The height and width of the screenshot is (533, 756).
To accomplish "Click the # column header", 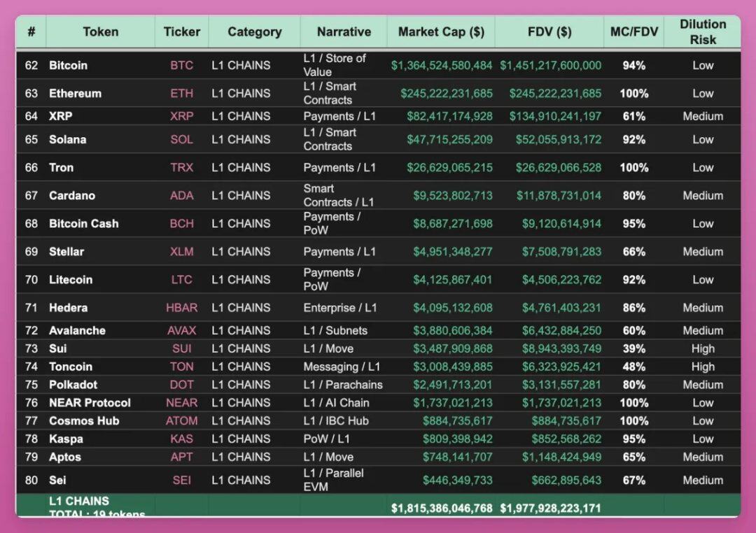I will pos(31,31).
